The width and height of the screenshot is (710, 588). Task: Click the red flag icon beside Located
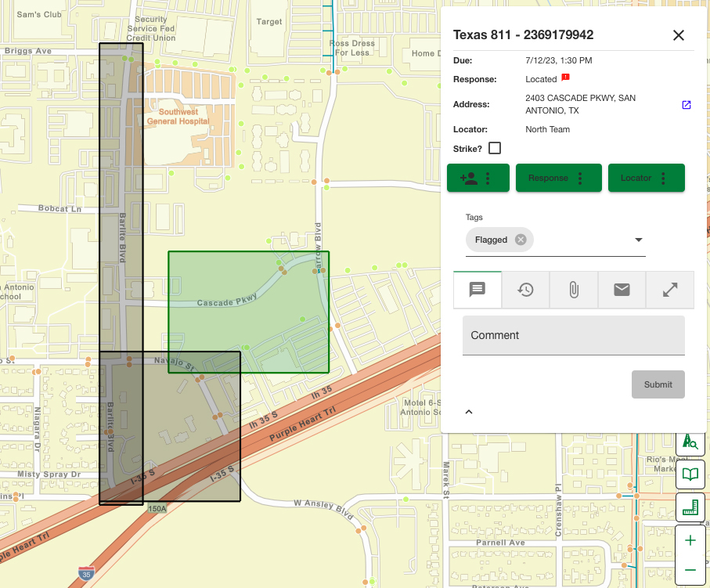[x=565, y=78]
